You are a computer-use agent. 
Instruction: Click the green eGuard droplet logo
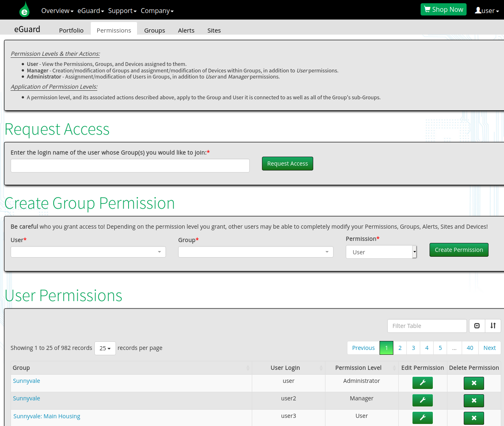[x=24, y=10]
